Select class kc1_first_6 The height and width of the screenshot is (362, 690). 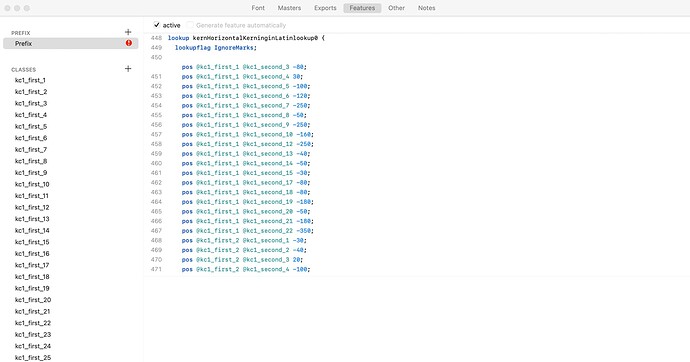click(31, 138)
